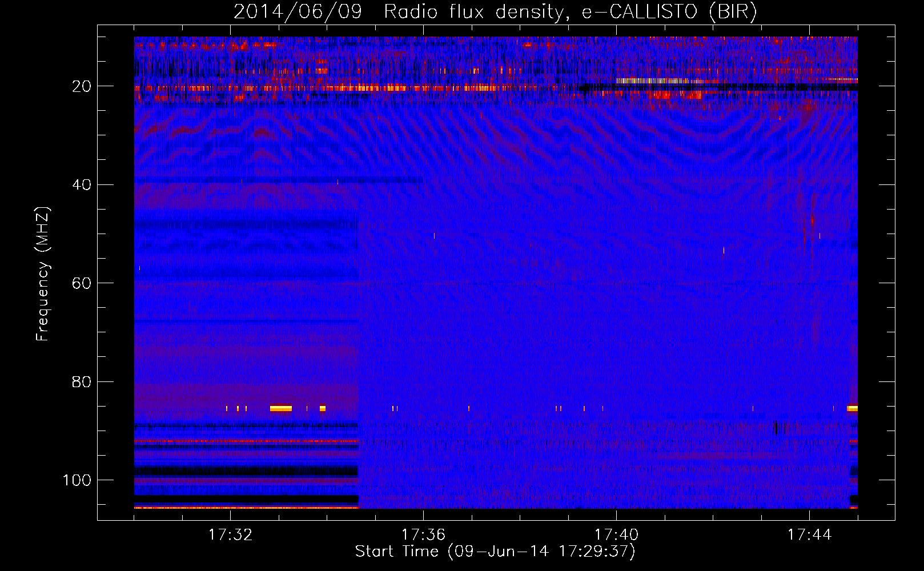
Task: Click the '60' frequency tick label
Action: click(x=82, y=283)
